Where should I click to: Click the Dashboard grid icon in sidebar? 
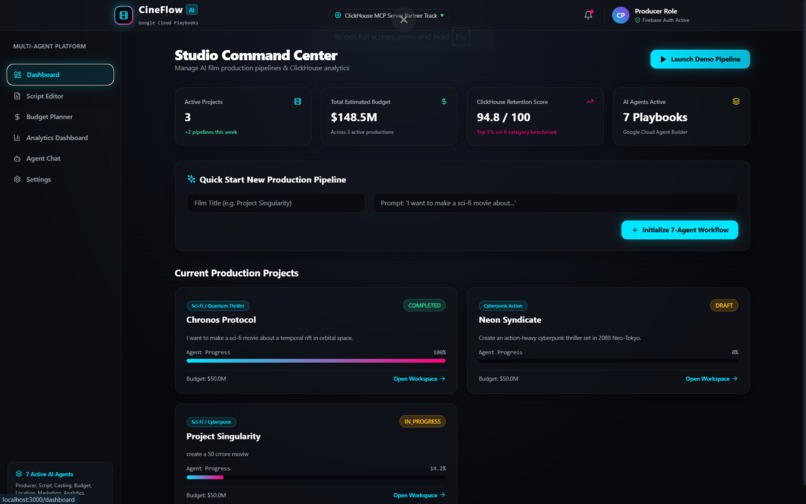tap(17, 75)
